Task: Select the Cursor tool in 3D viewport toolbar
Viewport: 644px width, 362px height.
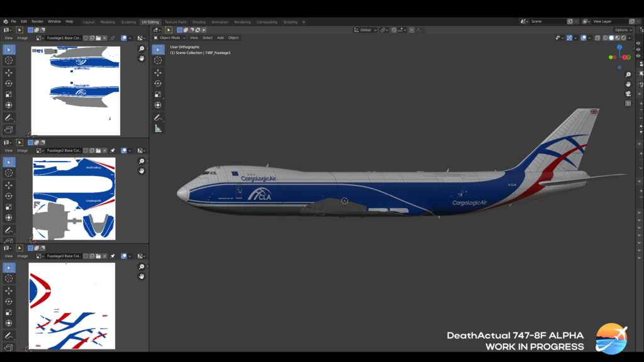Action: pyautogui.click(x=158, y=60)
